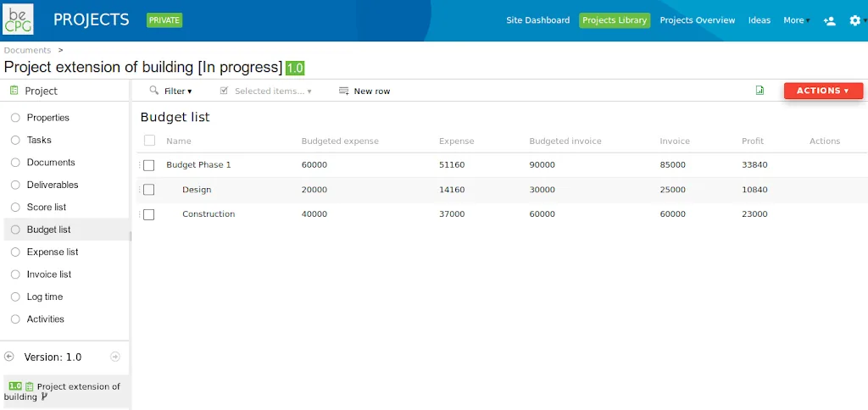
Task: Open Expense list in sidebar
Action: click(x=53, y=252)
